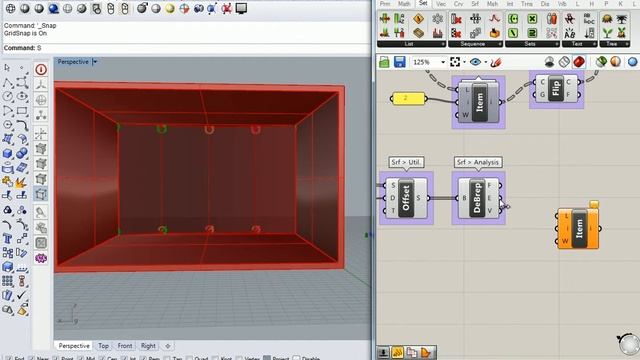This screenshot has height=360, width=640.
Task: Click the orange arrow icon in Grasshopper bottom bar
Action: click(426, 352)
